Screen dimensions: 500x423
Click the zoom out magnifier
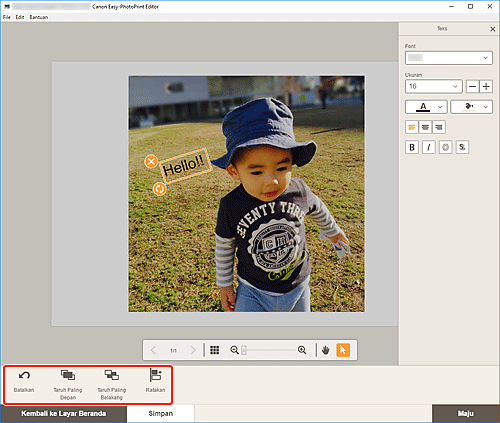tap(234, 350)
